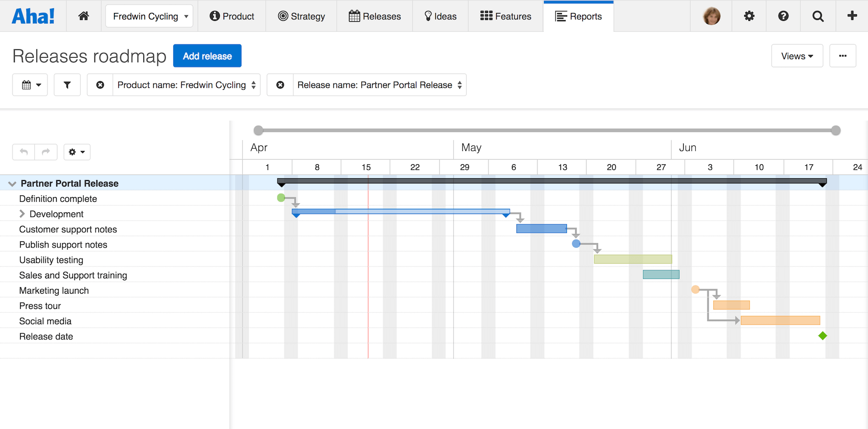Screen dimensions: 868x429
Task: Click the Undo arrow above the Gantt chart
Action: (x=23, y=152)
